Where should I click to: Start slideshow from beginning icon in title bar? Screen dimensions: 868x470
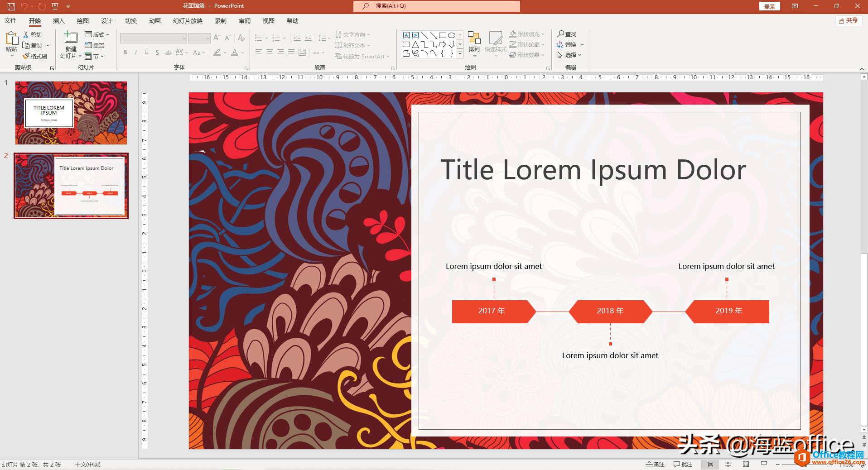[55, 6]
